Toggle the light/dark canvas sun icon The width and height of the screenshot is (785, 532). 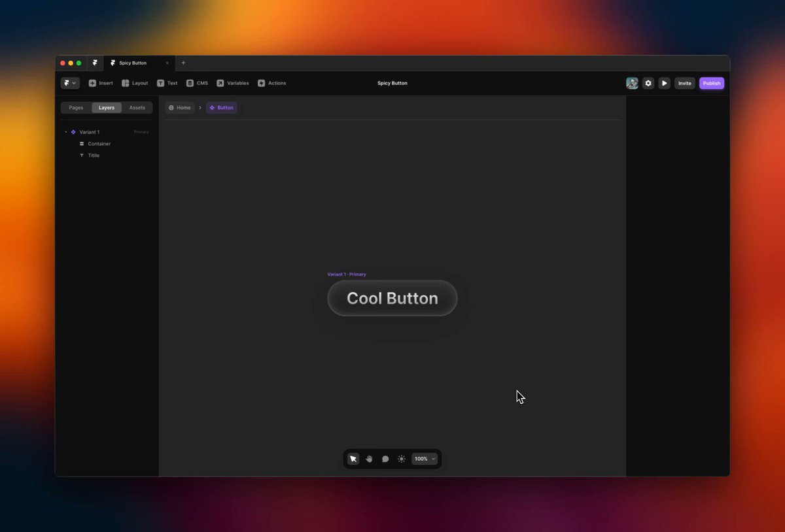(402, 459)
